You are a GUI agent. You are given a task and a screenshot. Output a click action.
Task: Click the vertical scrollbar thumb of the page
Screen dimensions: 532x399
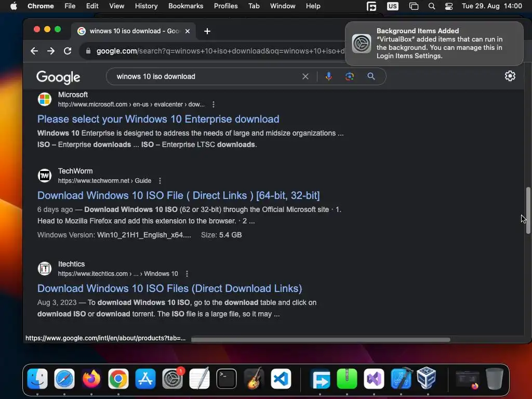528,210
